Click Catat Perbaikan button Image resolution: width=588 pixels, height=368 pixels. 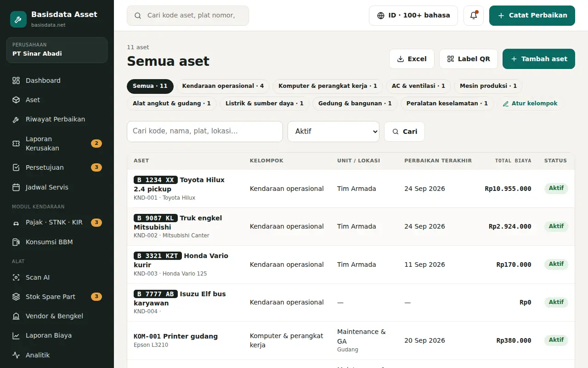(x=532, y=16)
